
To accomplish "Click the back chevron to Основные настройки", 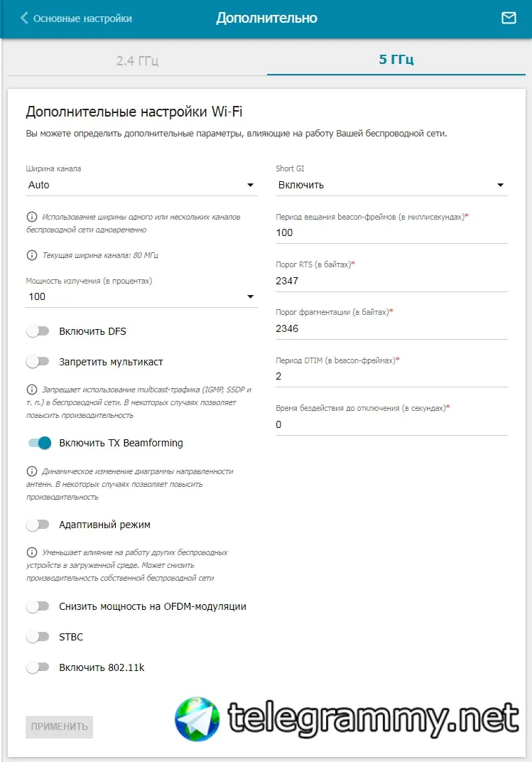I will [23, 18].
